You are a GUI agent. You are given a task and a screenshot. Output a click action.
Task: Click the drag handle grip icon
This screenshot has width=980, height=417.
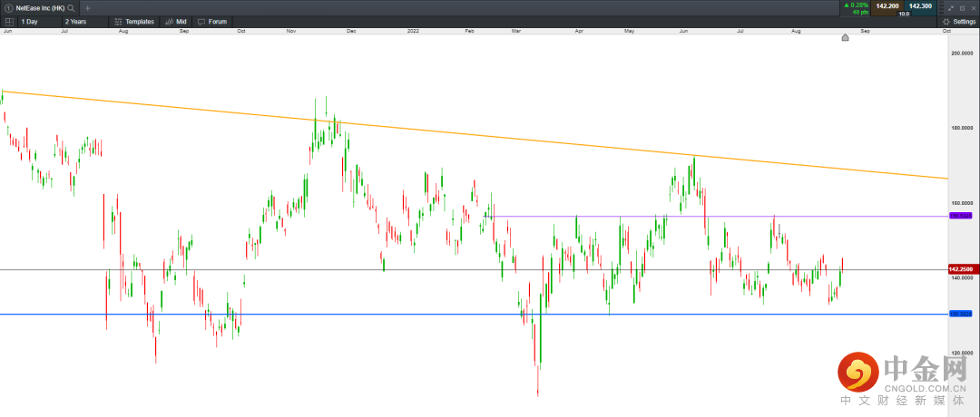click(x=941, y=7)
